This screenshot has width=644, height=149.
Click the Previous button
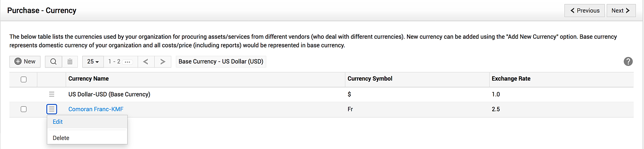[584, 11]
